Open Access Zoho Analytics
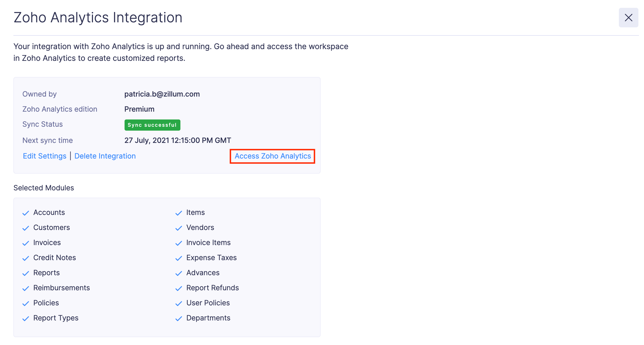644x345 pixels. point(272,156)
